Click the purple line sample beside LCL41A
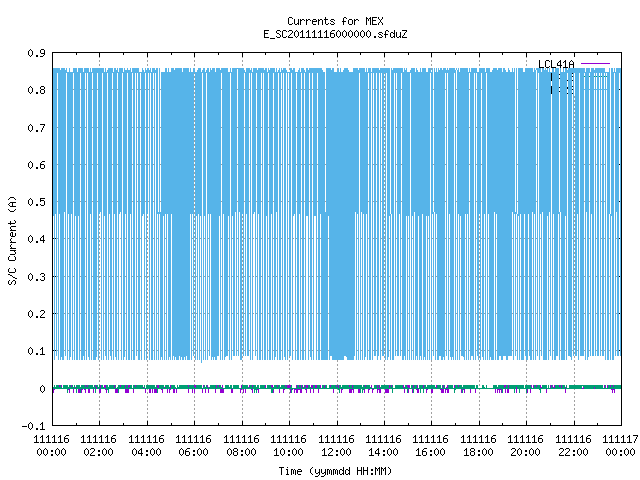This screenshot has height=480, width=640. pos(595,64)
